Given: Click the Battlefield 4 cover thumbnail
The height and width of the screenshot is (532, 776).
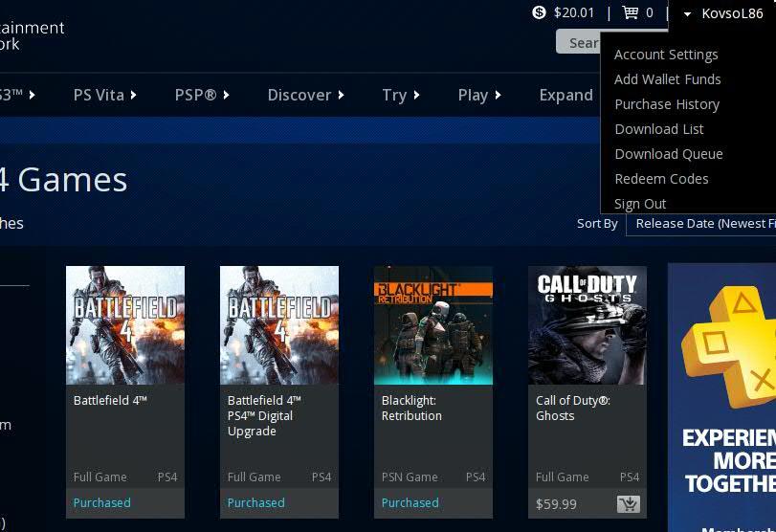Looking at the screenshot, I should tap(125, 325).
